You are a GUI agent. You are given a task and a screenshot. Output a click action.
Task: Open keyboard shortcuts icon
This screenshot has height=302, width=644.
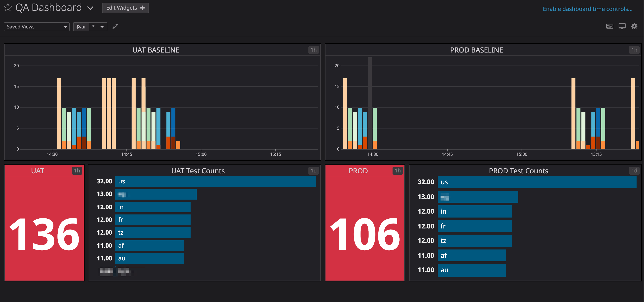pos(609,26)
